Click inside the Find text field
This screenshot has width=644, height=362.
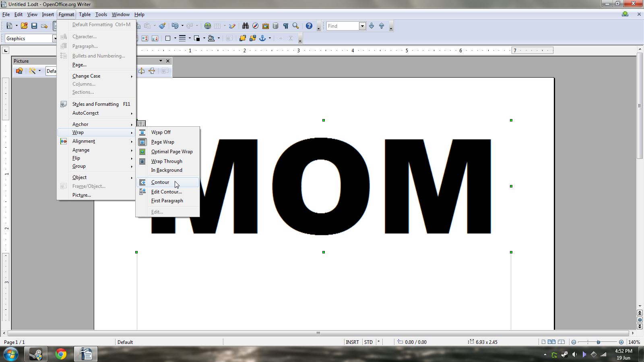[x=343, y=26]
